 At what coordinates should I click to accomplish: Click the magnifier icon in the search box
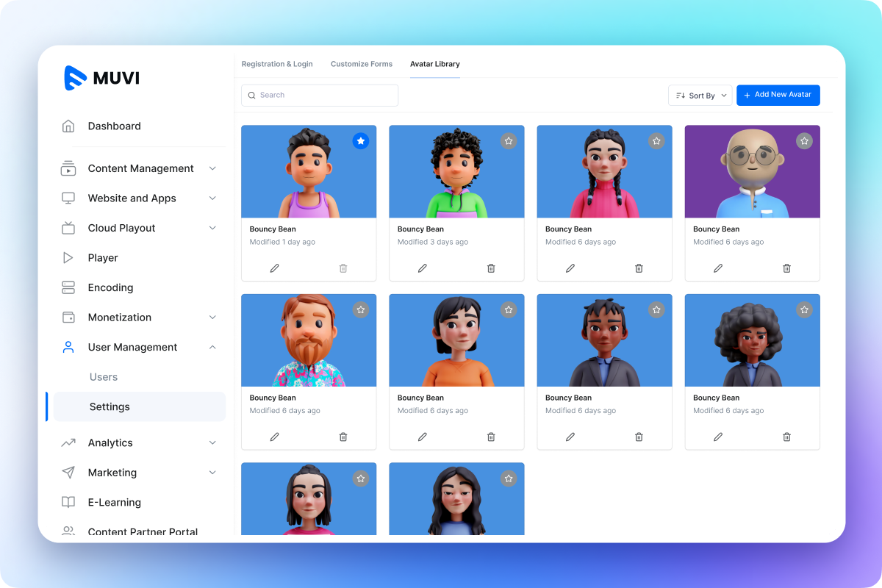point(252,96)
